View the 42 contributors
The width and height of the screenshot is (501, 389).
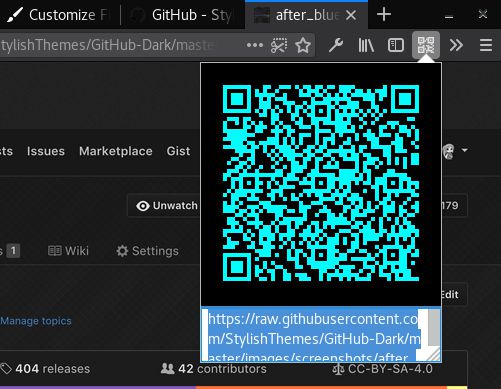tap(213, 369)
